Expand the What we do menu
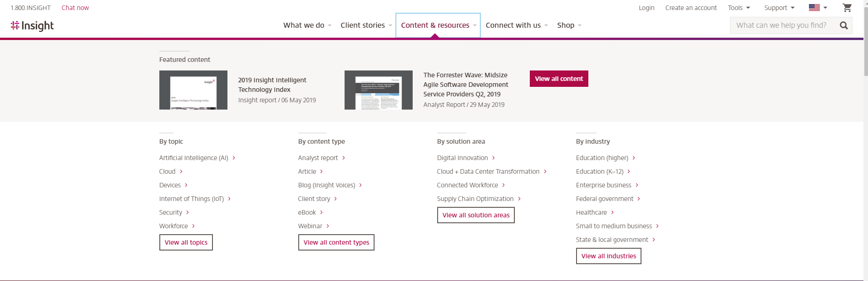The width and height of the screenshot is (868, 281). [307, 25]
